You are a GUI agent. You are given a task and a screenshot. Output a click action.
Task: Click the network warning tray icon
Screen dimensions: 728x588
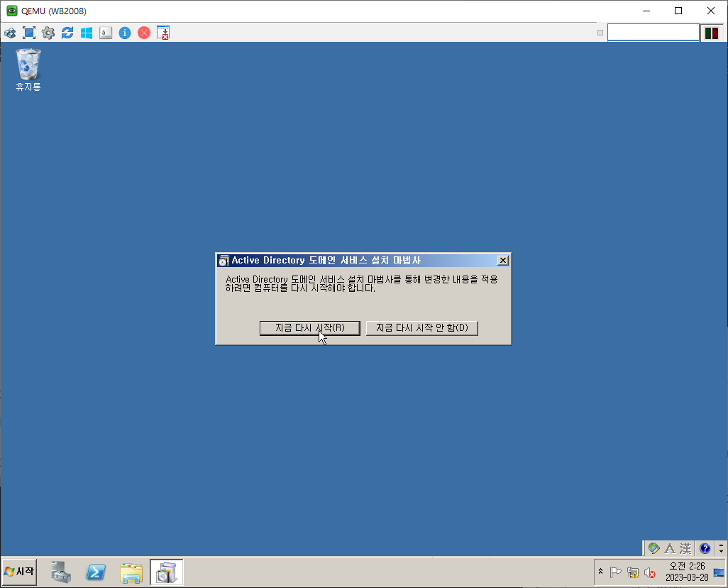pyautogui.click(x=632, y=572)
